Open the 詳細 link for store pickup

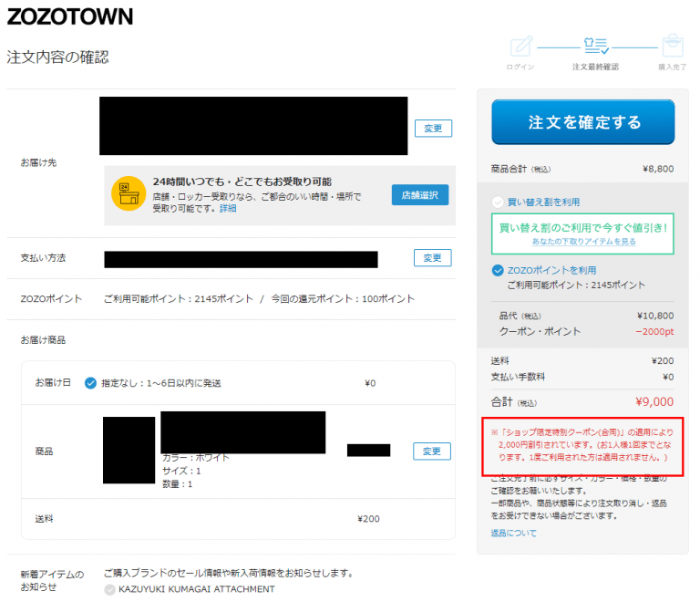click(x=228, y=209)
